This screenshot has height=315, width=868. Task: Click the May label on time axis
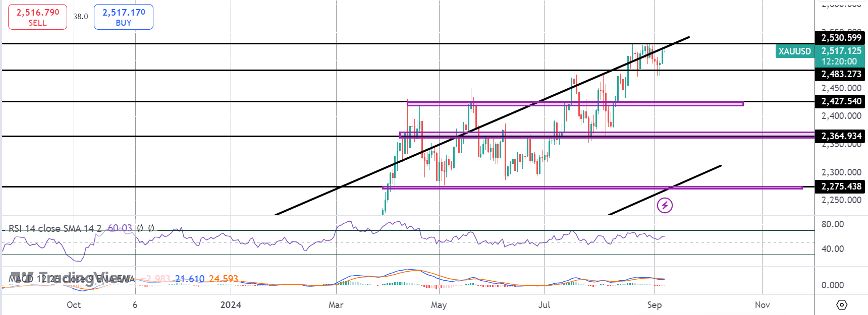439,305
